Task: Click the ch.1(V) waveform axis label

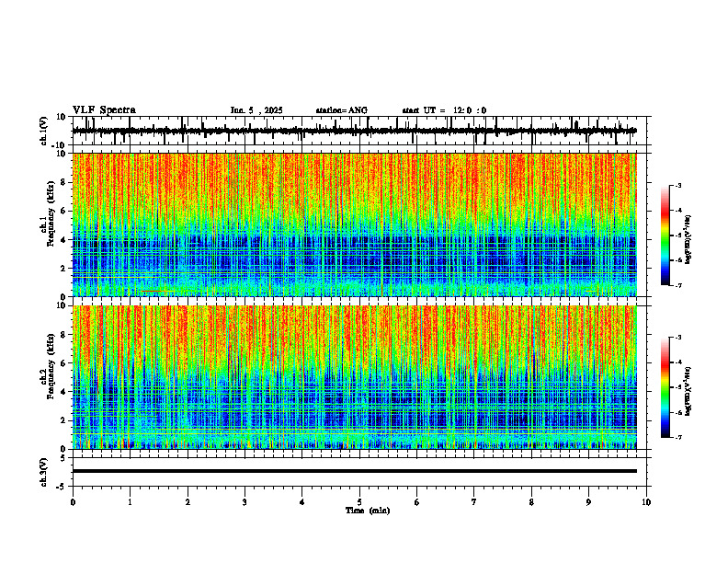Action: point(44,131)
